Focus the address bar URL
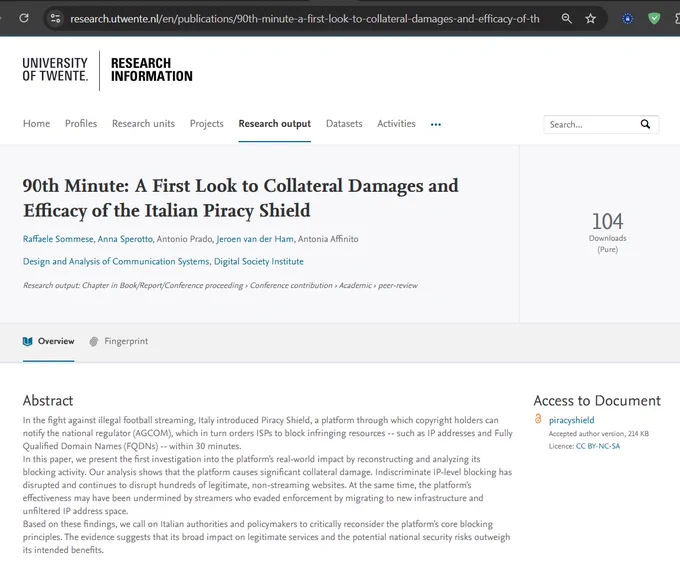This screenshot has width=680, height=563. (304, 19)
